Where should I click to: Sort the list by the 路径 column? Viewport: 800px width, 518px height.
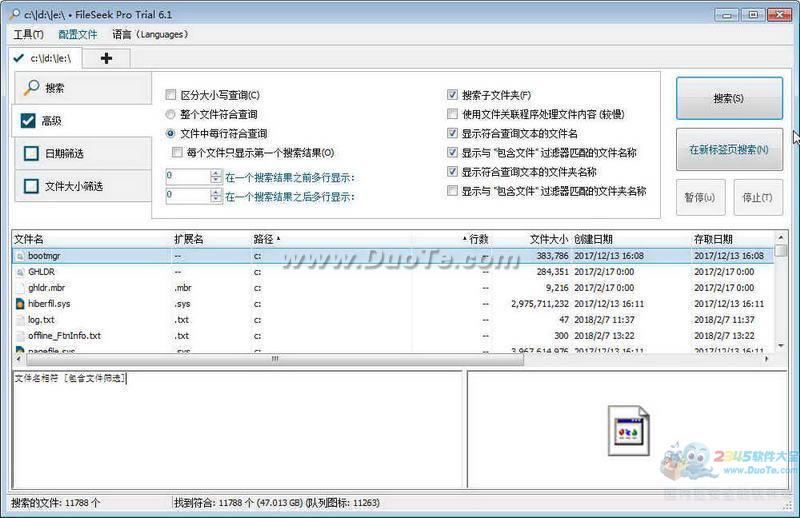click(x=263, y=239)
